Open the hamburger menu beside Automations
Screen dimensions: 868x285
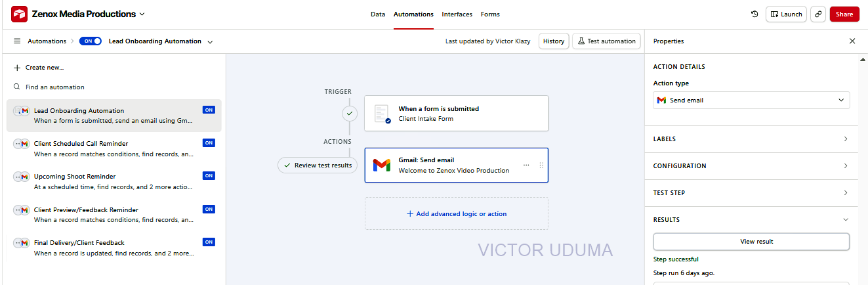coord(17,41)
